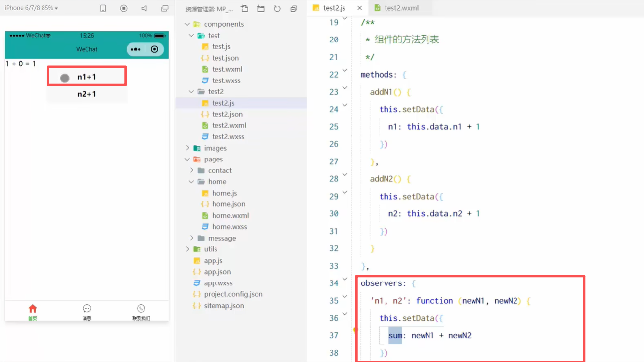This screenshot has height=362, width=644.
Task: Expand the contact folder
Action: pos(191,170)
